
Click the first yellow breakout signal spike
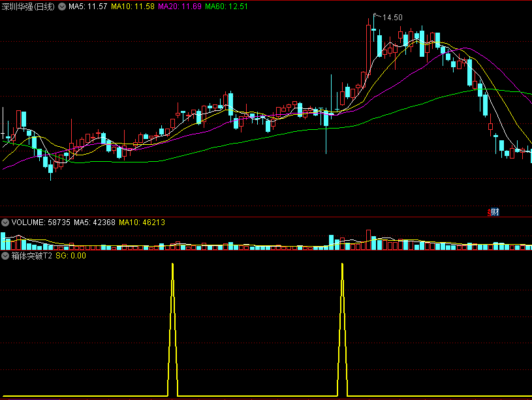pos(173,329)
